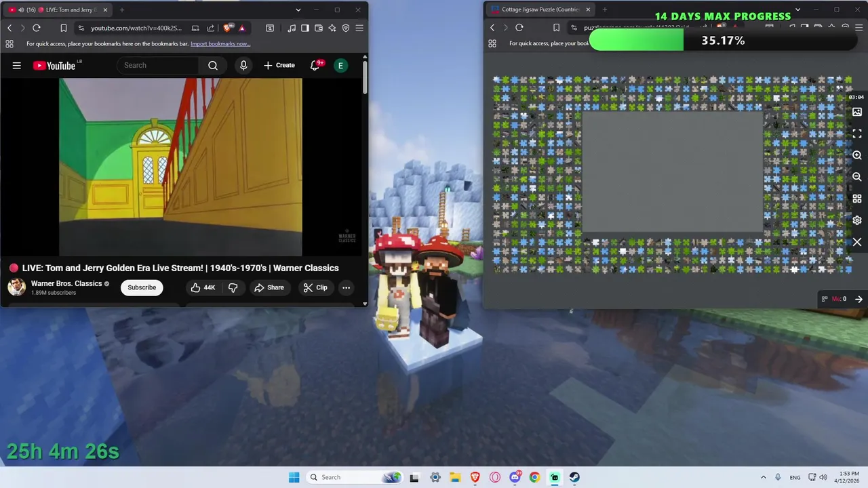Viewport: 868px width, 488px height.
Task: Like the video showing 44K likes
Action: pos(203,287)
